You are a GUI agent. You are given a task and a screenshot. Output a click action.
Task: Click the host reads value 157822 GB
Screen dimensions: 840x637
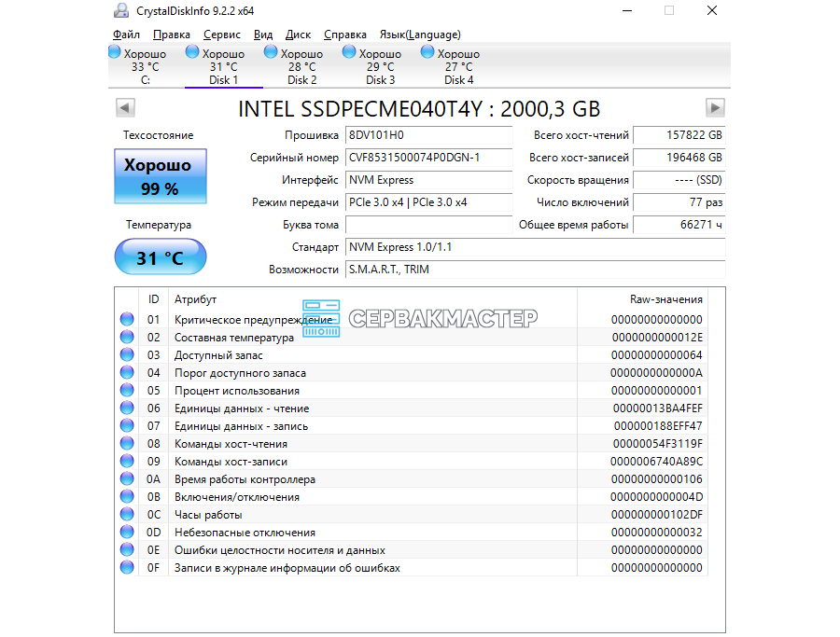coord(679,135)
